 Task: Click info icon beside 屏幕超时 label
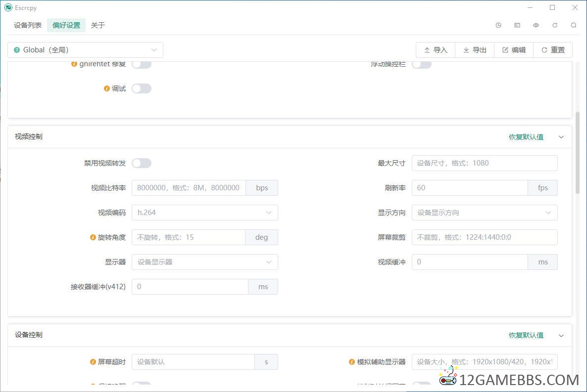click(x=93, y=362)
